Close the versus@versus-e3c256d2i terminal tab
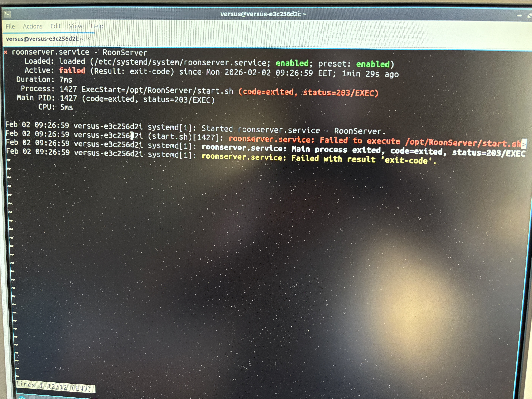The image size is (532, 399). [88, 38]
